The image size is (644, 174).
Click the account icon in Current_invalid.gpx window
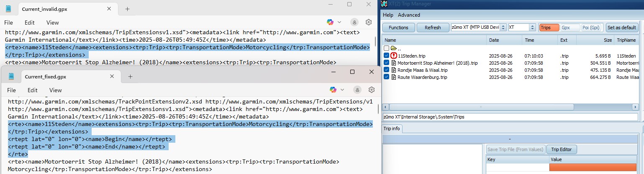click(x=354, y=22)
